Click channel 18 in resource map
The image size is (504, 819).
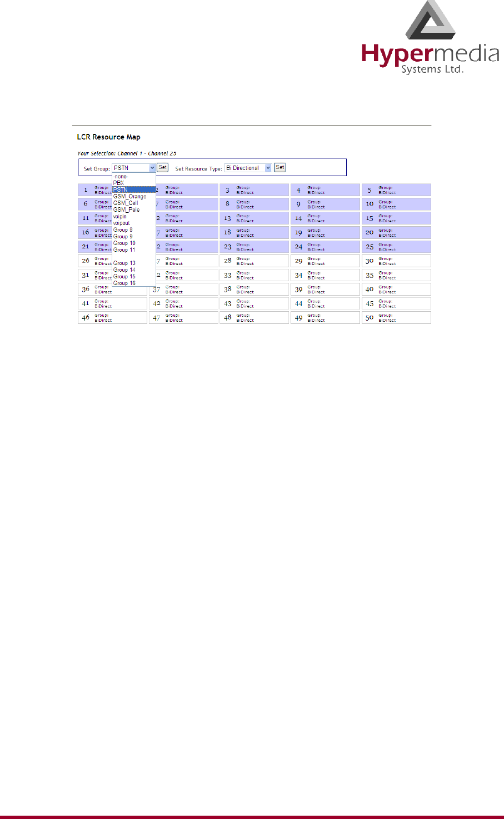254,232
